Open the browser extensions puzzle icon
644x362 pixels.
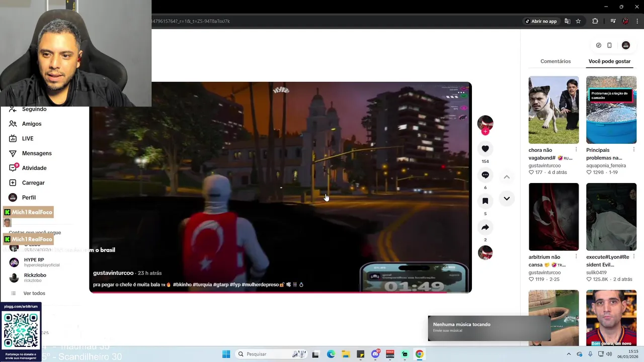click(x=595, y=21)
